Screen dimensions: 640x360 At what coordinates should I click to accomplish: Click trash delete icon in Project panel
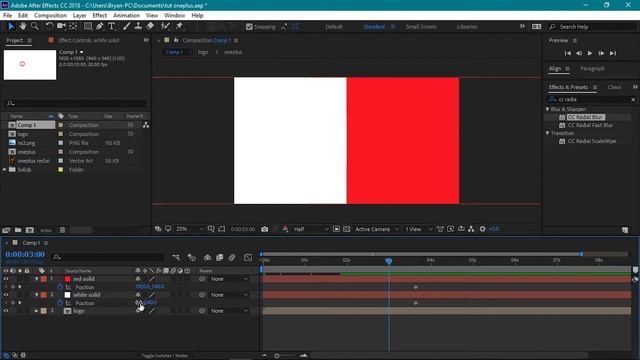coord(62,230)
